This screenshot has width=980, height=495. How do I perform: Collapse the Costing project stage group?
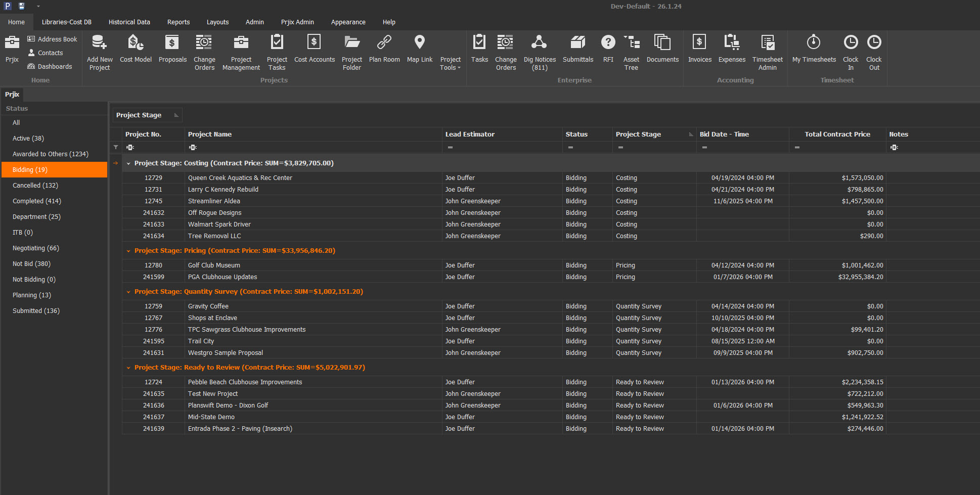pos(128,163)
